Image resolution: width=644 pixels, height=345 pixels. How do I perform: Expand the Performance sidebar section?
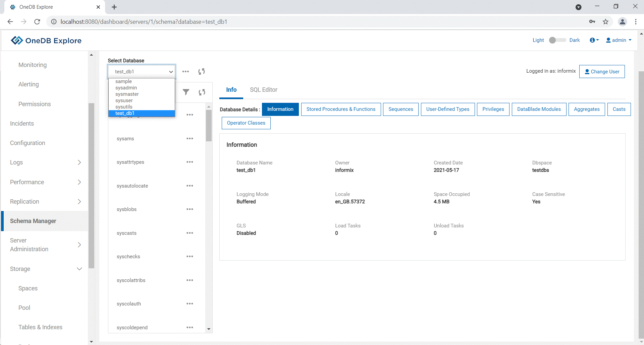(79, 182)
